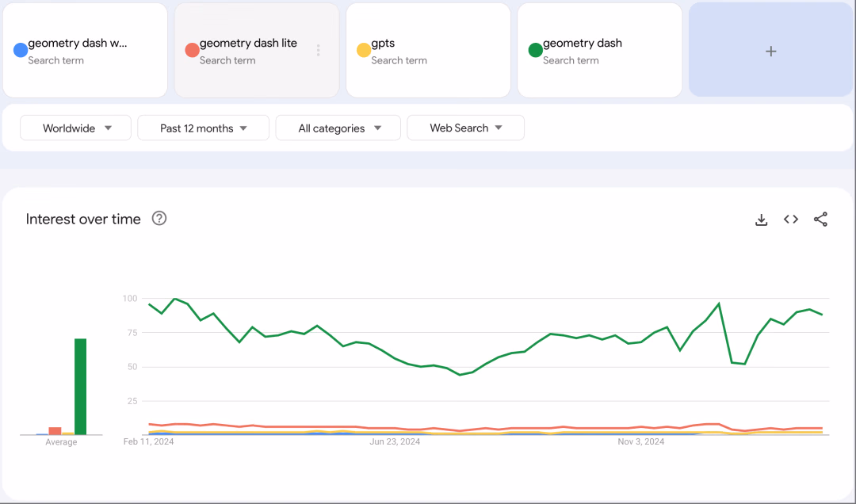Click the red geometry dash lite color dot

(192, 50)
